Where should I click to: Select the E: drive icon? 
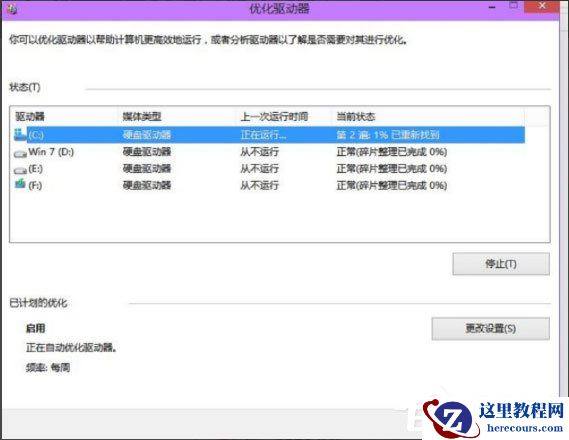point(20,170)
